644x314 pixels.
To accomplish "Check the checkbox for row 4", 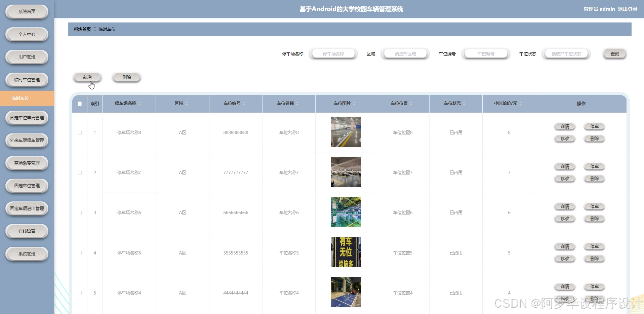I will pos(80,253).
